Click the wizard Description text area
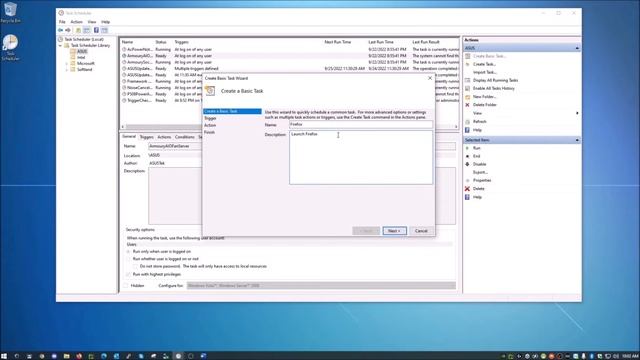 click(361, 158)
